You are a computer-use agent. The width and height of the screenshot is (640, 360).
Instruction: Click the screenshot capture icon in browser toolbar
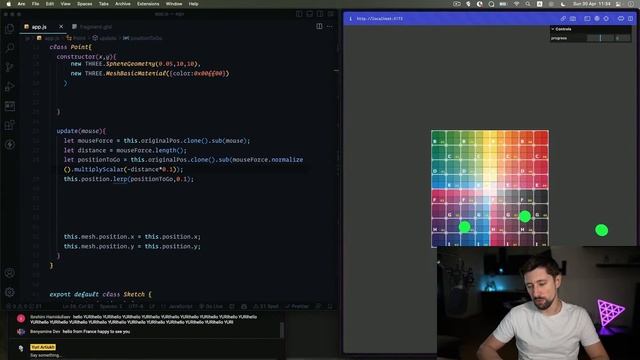click(x=573, y=19)
